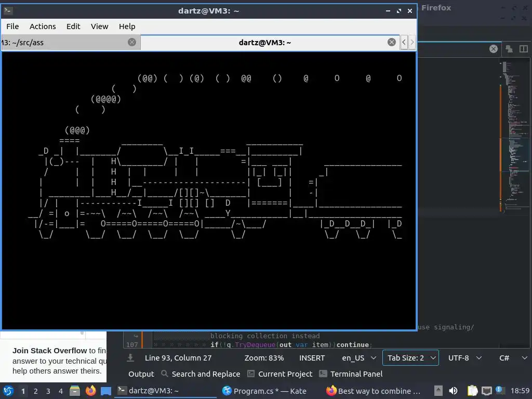Switch to Program.cs Kate taskbar entry
The image size is (532, 399).
pyautogui.click(x=264, y=391)
